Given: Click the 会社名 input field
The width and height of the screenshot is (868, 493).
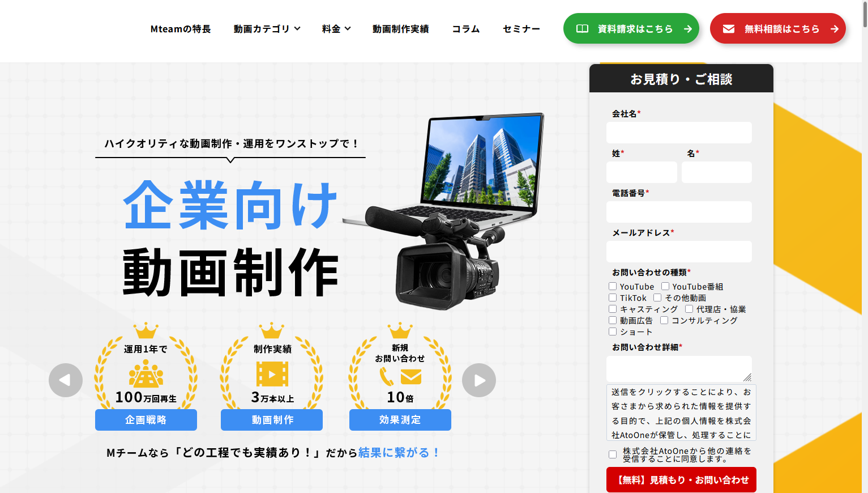Looking at the screenshot, I should point(679,133).
